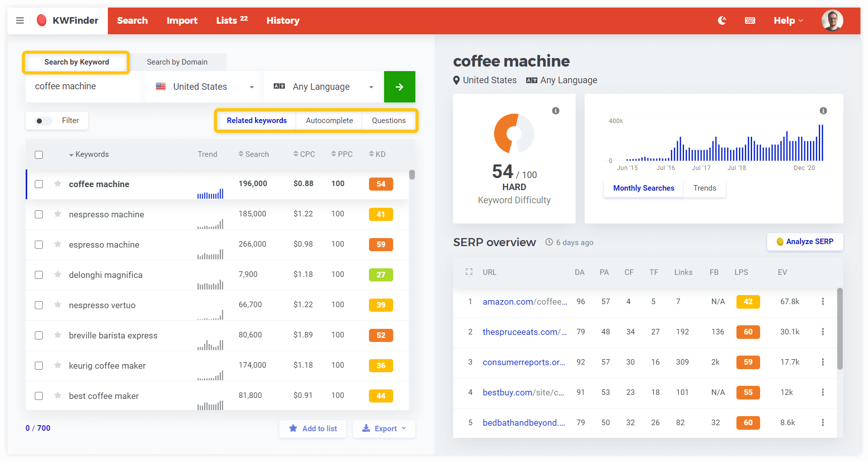Switch to Search by Keyword tab
The height and width of the screenshot is (462, 868).
(77, 62)
